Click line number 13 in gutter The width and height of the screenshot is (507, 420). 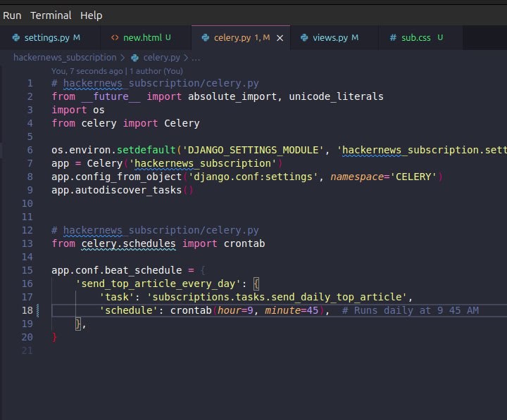click(x=27, y=243)
